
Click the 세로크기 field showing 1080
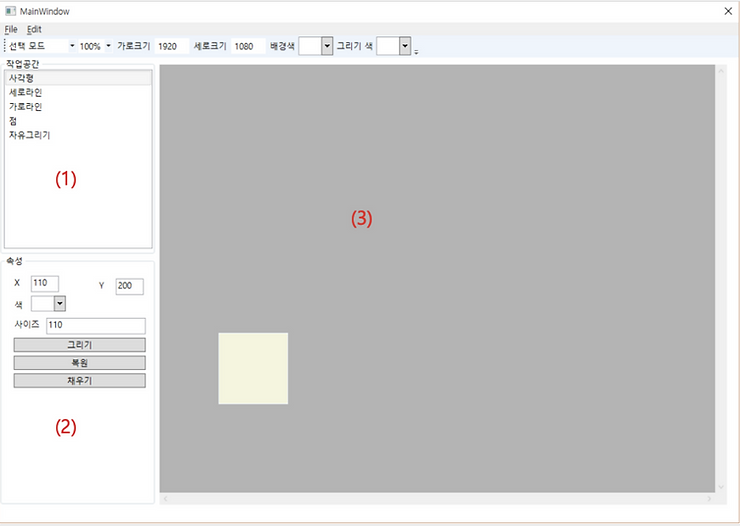click(x=248, y=46)
